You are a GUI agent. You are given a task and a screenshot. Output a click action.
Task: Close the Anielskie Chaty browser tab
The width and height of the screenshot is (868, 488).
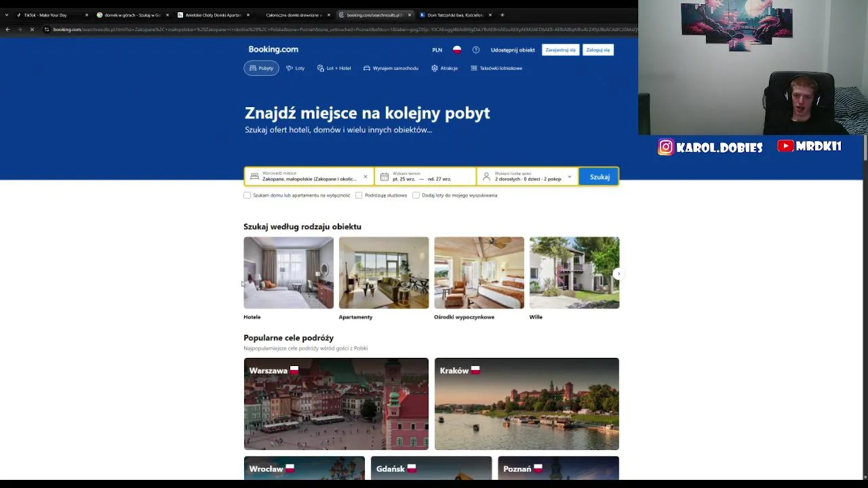(x=248, y=15)
